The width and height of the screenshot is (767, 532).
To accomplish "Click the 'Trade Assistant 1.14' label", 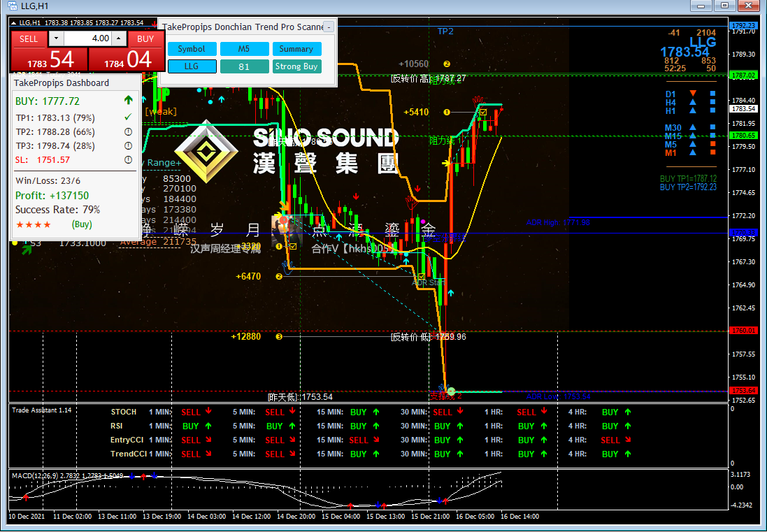I will (41, 410).
